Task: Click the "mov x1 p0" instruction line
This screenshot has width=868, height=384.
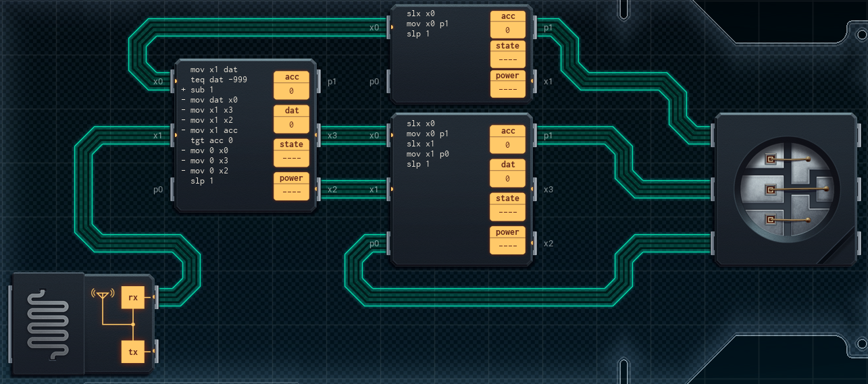Action: tap(429, 154)
